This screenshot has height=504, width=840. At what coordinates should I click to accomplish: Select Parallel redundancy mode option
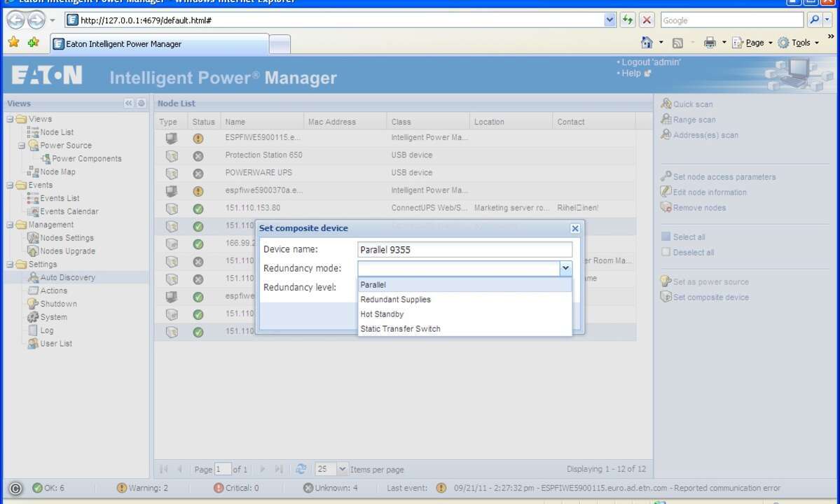(464, 285)
